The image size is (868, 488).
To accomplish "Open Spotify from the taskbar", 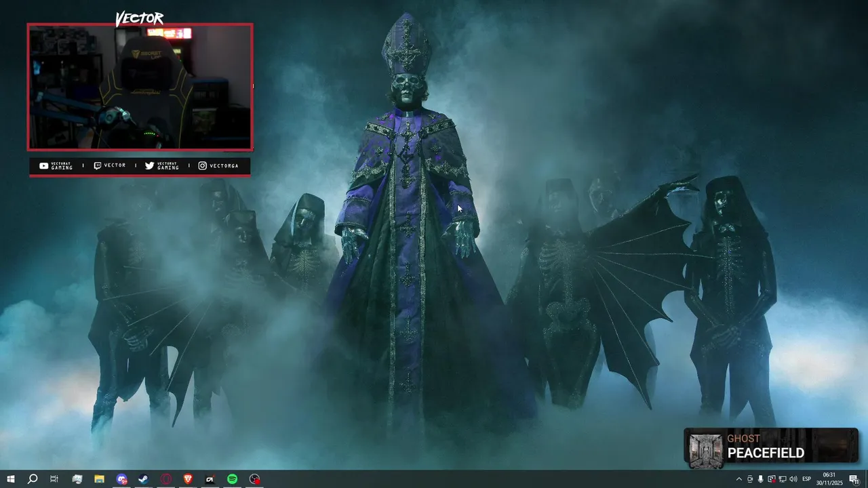I will coord(232,479).
